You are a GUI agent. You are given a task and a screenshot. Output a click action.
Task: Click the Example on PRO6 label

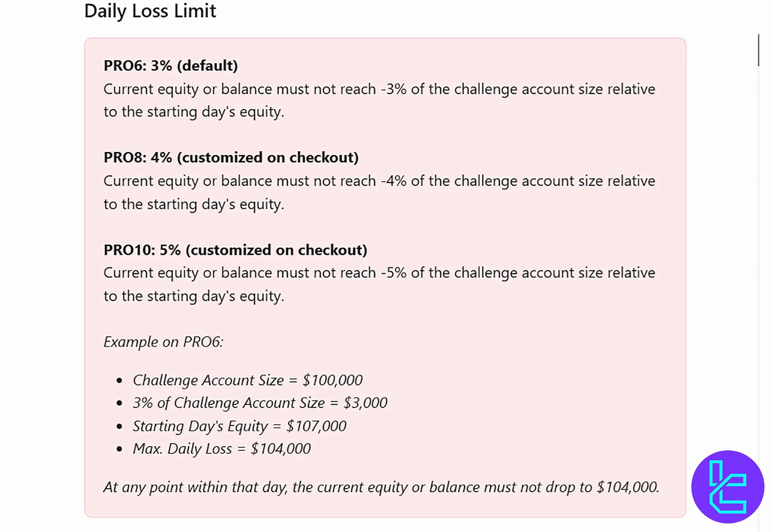coord(163,342)
